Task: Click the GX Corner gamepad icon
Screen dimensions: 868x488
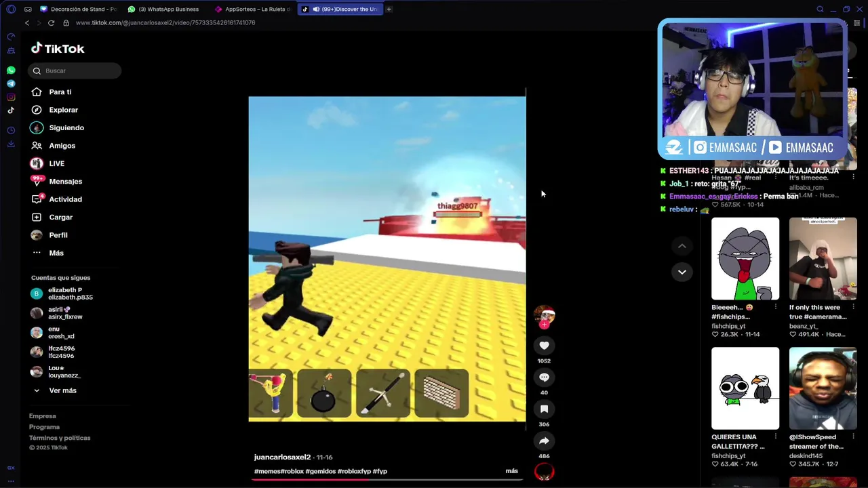Action: 28,9
